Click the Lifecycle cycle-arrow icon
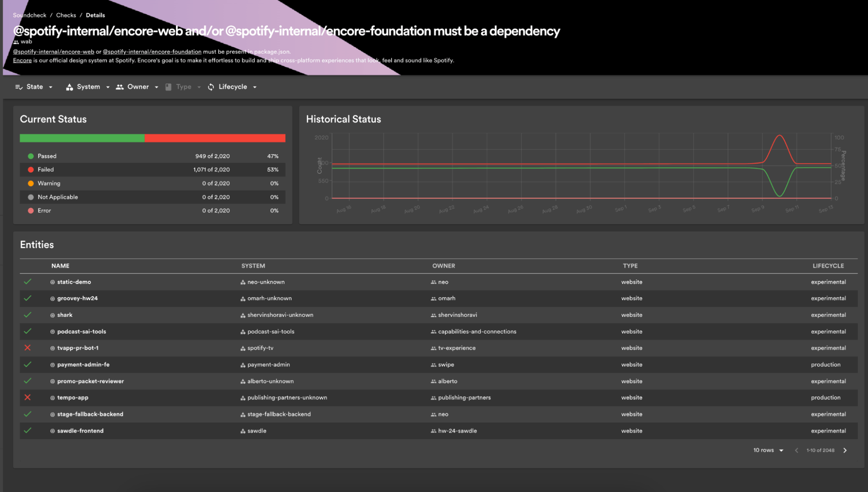This screenshot has height=492, width=868. pos(211,87)
